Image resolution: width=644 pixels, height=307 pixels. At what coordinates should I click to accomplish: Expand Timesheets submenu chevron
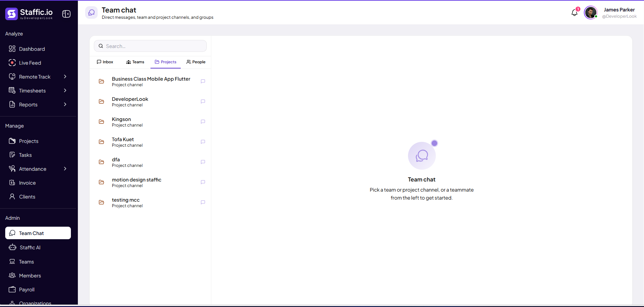pos(65,90)
